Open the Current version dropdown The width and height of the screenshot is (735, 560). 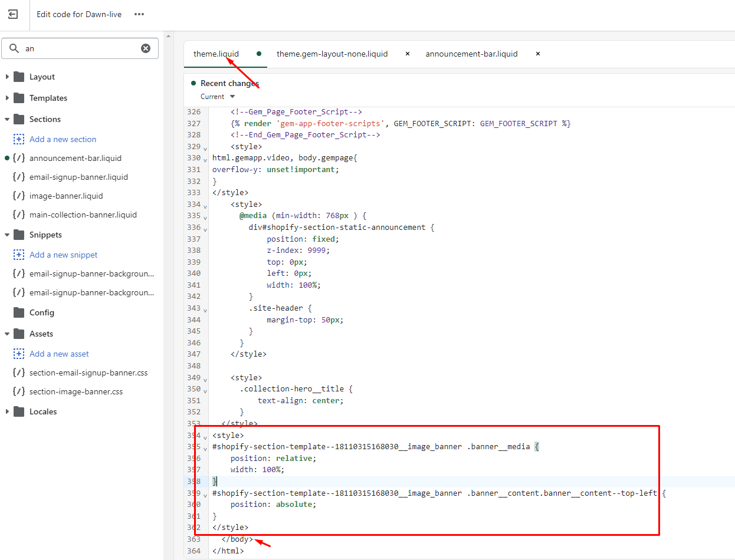coord(218,97)
